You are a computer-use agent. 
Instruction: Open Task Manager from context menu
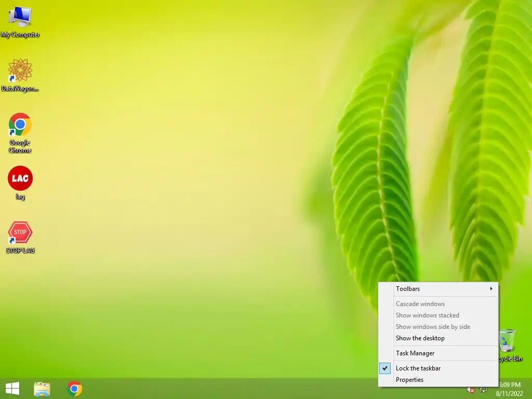(438, 353)
